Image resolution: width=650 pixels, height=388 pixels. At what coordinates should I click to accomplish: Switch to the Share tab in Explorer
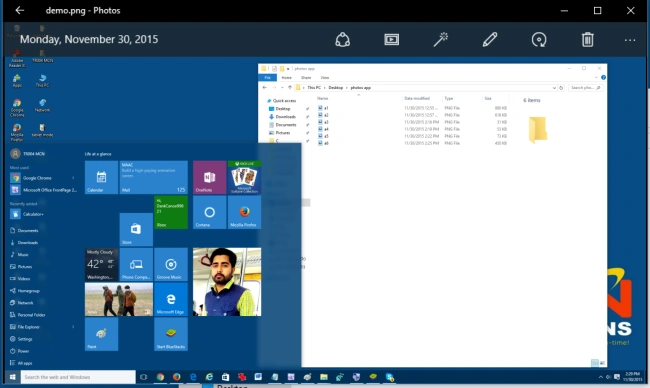click(x=306, y=78)
